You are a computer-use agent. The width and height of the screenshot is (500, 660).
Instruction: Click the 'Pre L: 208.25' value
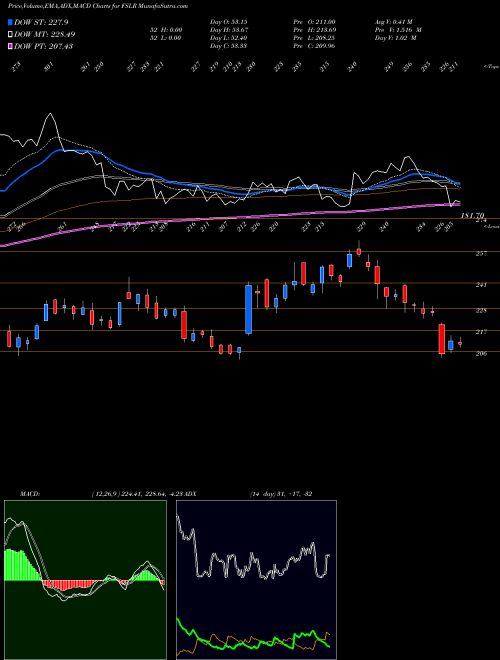pyautogui.click(x=314, y=38)
